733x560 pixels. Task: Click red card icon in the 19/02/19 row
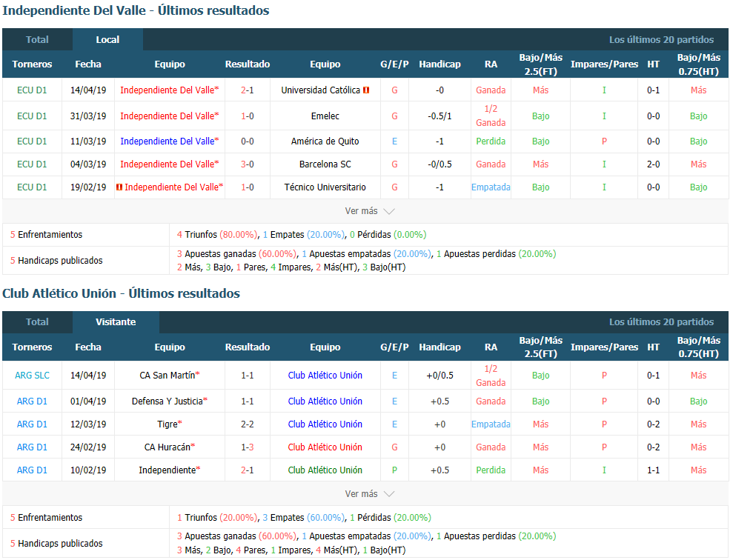pos(119,187)
